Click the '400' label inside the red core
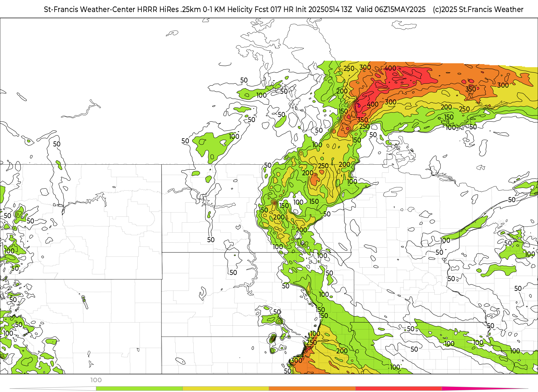Image resolution: width=538 pixels, height=392 pixels. pyautogui.click(x=373, y=104)
